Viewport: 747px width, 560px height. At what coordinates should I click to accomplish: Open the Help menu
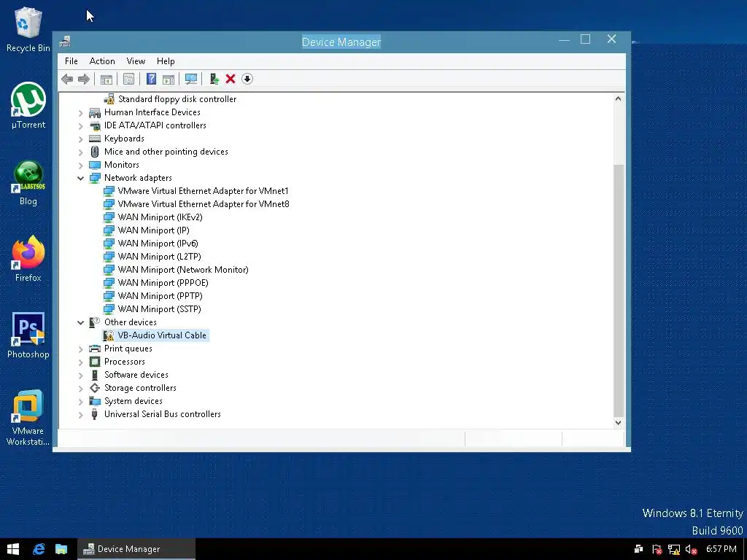(x=166, y=61)
